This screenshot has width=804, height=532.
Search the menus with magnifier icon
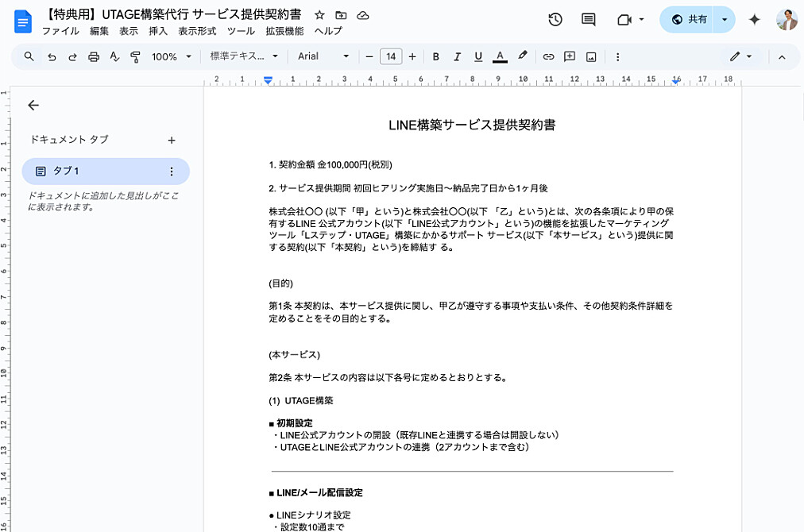[29, 56]
